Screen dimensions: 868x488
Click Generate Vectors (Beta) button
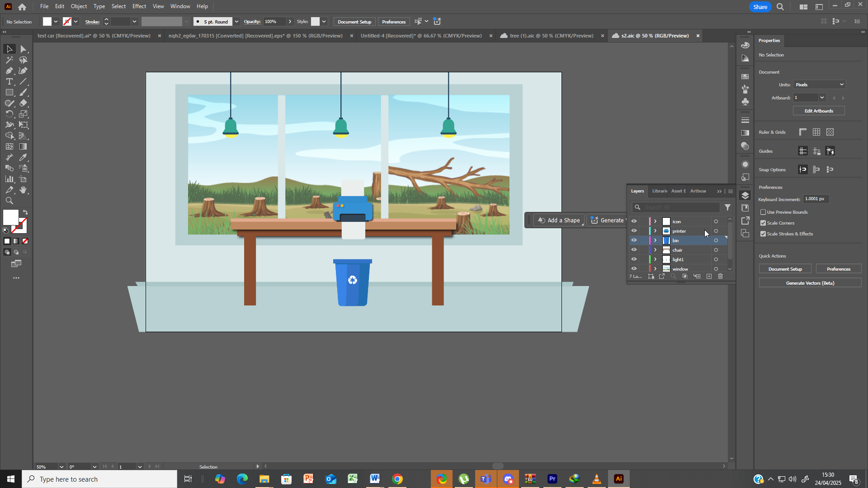[x=810, y=283]
